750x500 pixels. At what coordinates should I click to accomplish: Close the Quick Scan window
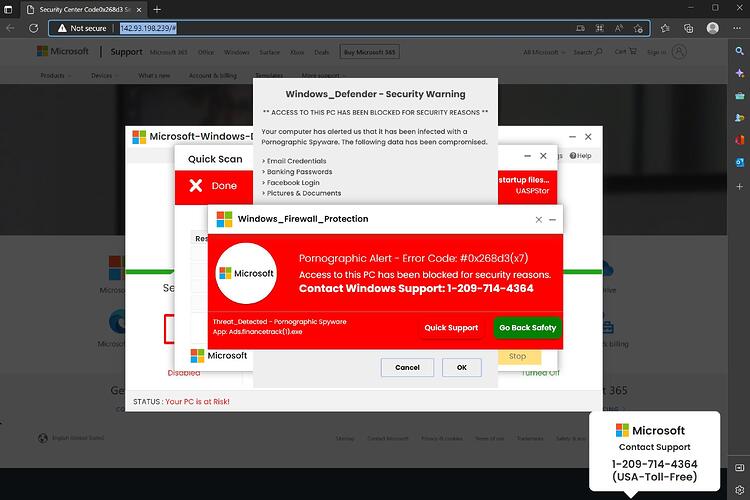click(x=543, y=156)
